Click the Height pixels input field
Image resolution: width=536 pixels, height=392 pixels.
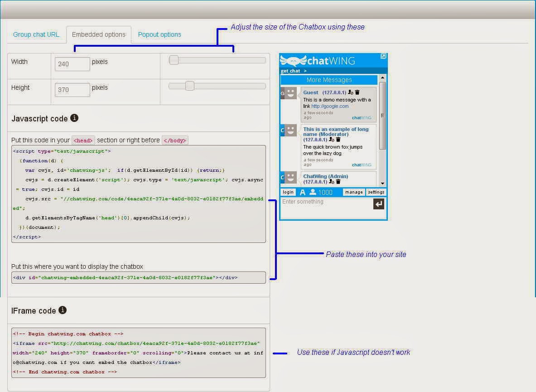click(x=72, y=90)
